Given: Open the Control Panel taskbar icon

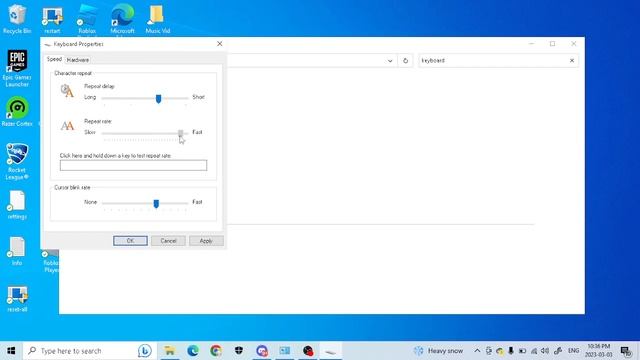Looking at the screenshot, I should [284, 351].
